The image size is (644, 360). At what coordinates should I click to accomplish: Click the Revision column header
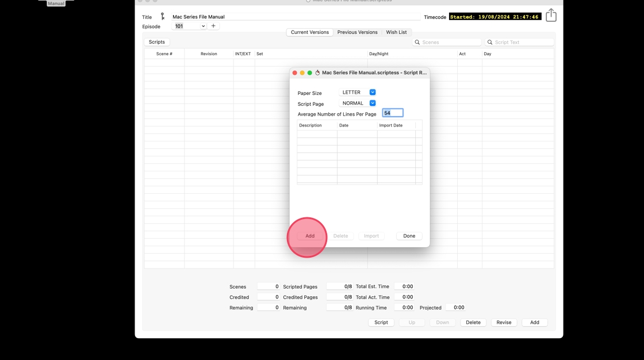pyautogui.click(x=209, y=54)
